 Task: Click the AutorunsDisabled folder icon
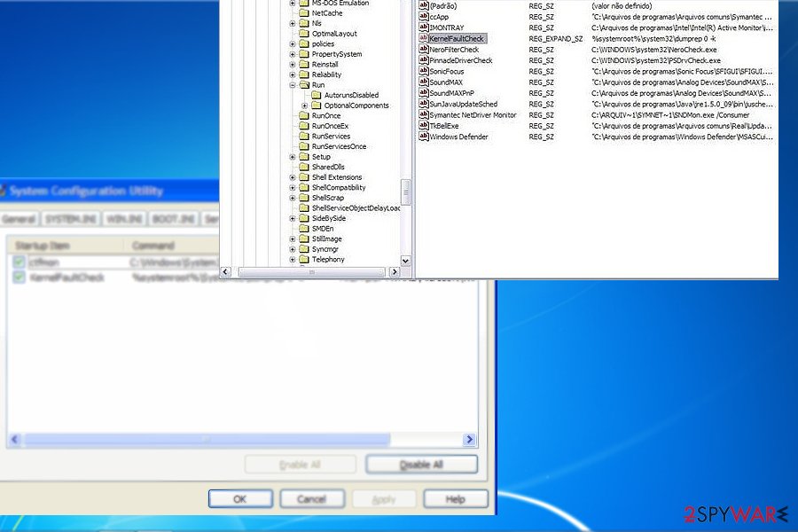[317, 95]
